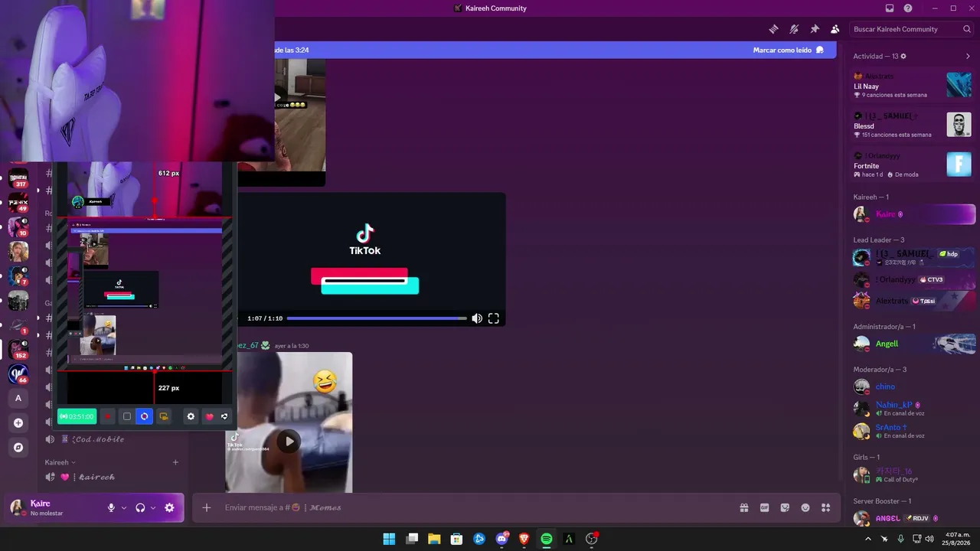Select ANGEL under Server Booster

[x=913, y=518]
